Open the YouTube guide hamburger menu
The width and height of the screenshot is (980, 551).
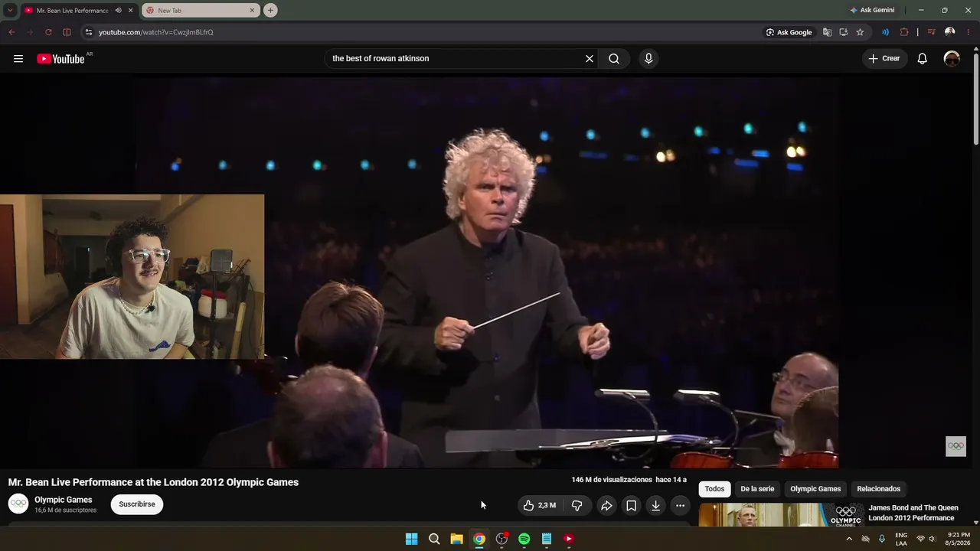[18, 59]
